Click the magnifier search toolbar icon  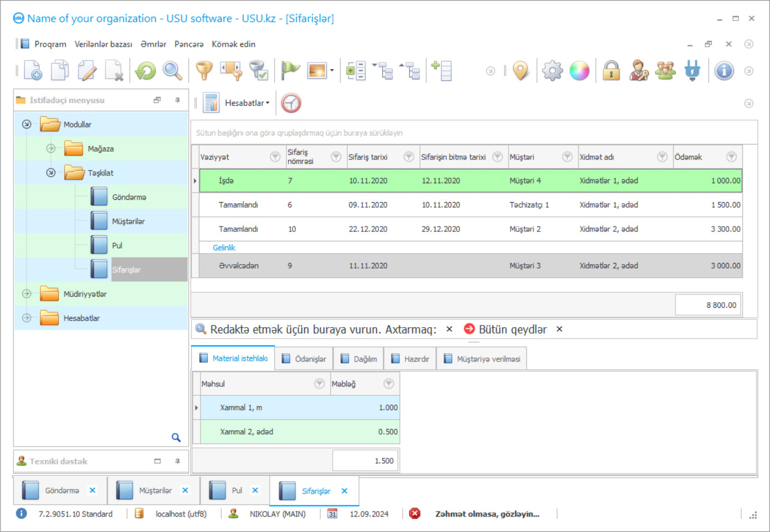coord(172,71)
